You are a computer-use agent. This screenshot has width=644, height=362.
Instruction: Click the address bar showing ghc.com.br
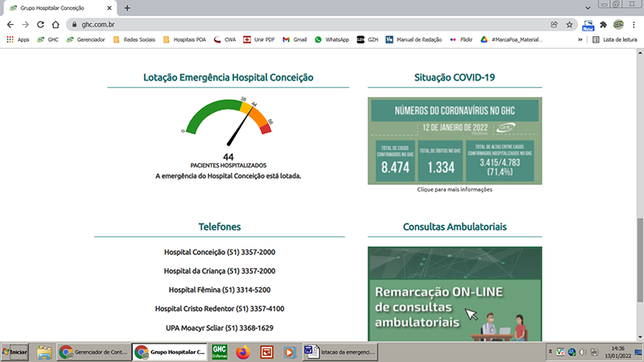306,24
